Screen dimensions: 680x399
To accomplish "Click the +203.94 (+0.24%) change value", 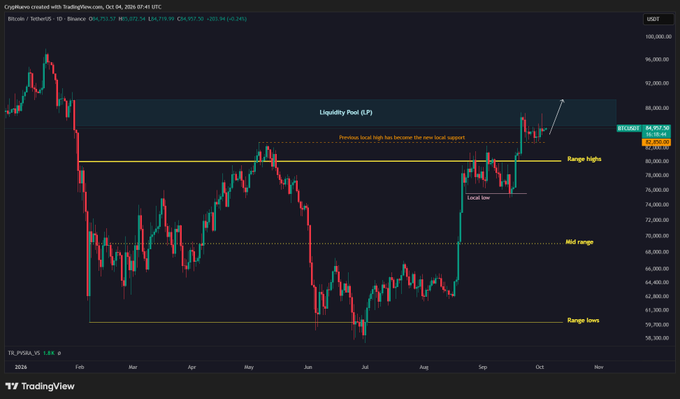I will pos(227,19).
